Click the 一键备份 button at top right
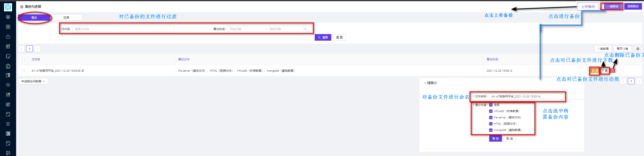 613,6
